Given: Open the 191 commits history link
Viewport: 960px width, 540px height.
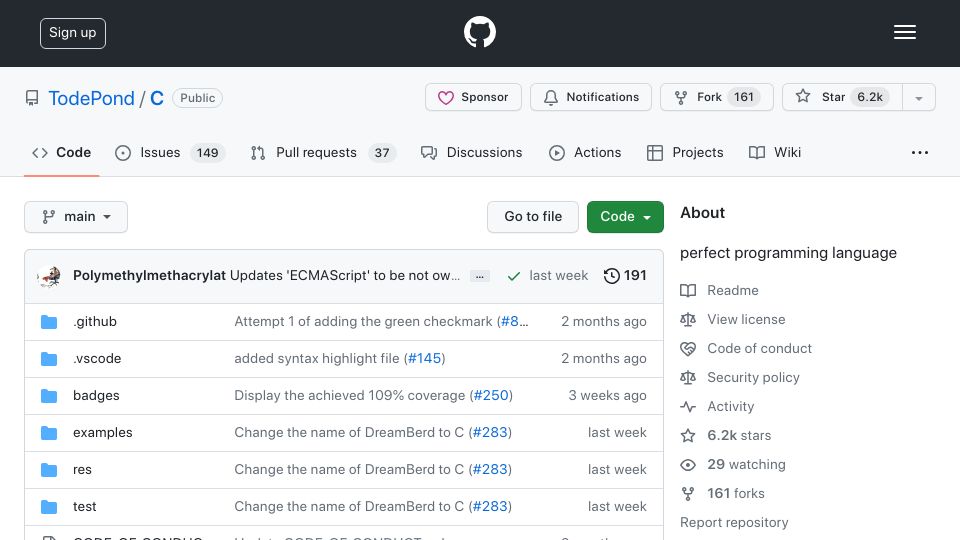Looking at the screenshot, I should click(x=625, y=276).
